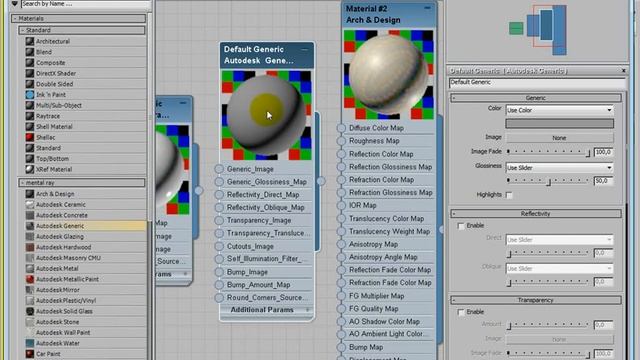Select Autodesk Generic in material list

pos(85,226)
